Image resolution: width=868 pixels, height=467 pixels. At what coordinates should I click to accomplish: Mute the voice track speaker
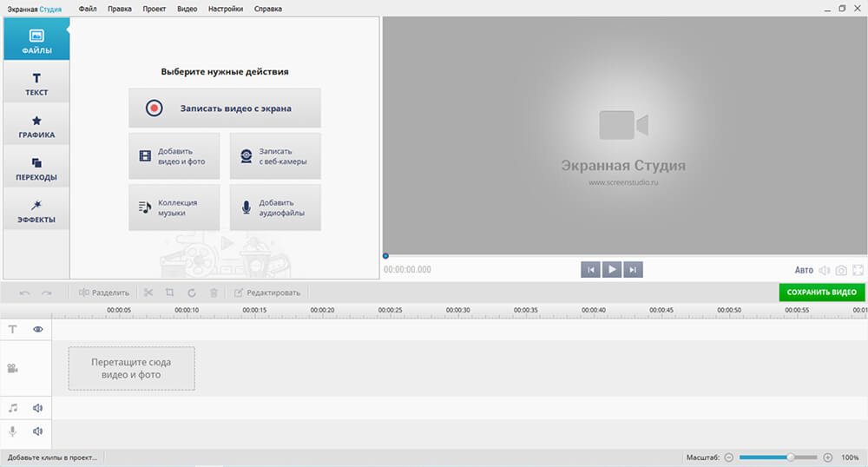(37, 431)
